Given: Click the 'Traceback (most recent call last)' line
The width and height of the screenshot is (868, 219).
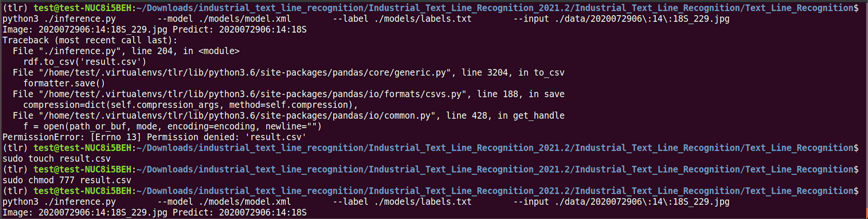Looking at the screenshot, I should coord(90,40).
